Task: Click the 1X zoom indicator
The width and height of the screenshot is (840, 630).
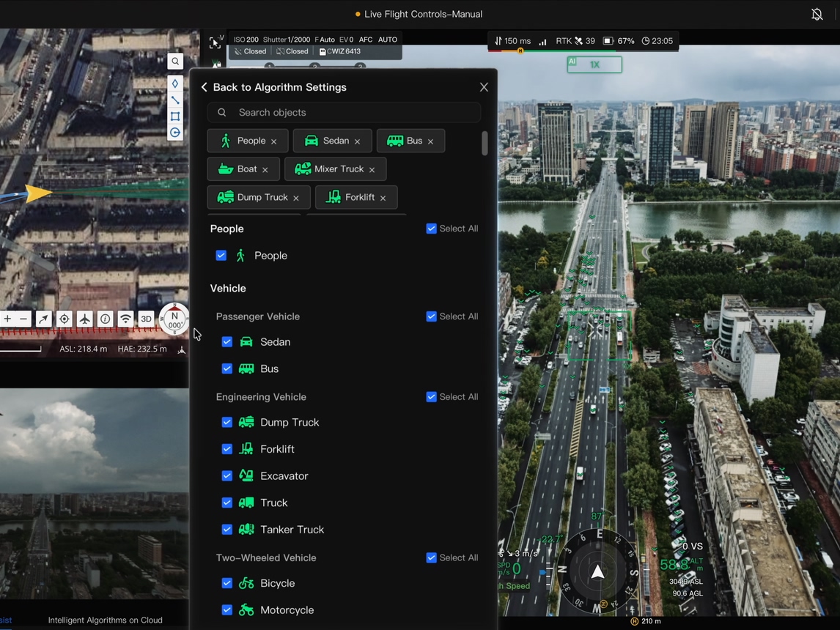Action: (594, 64)
